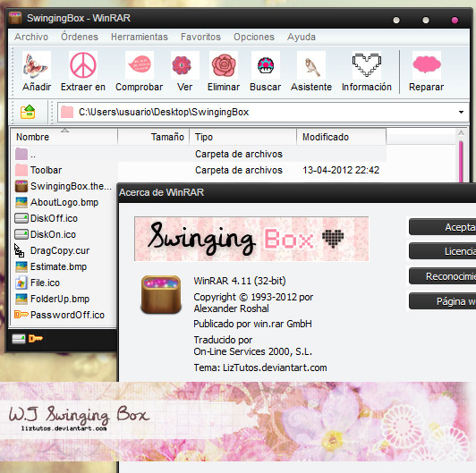This screenshot has height=473, width=476.
Task: Sort by the Tamaño column header
Action: (x=154, y=137)
